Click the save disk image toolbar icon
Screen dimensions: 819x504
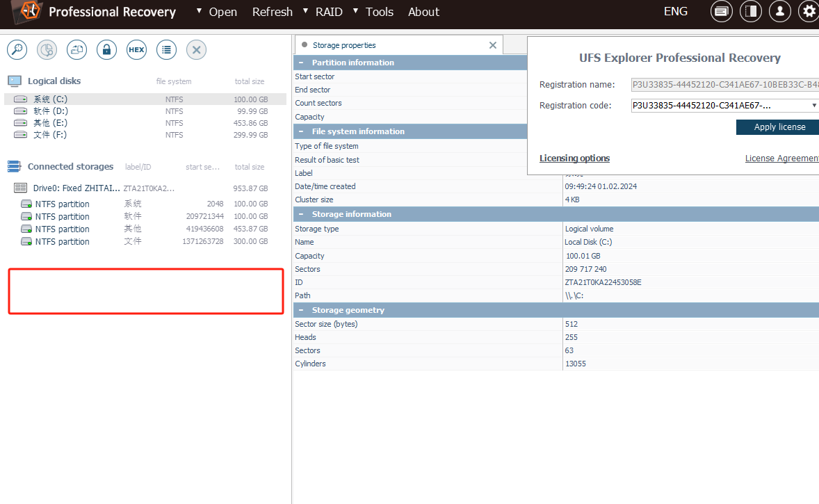tap(76, 49)
